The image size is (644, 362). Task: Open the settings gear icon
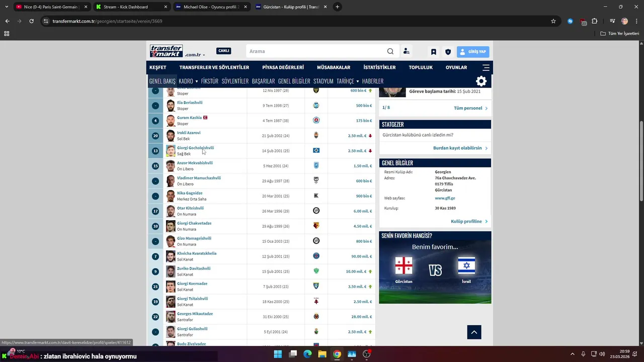click(x=481, y=81)
